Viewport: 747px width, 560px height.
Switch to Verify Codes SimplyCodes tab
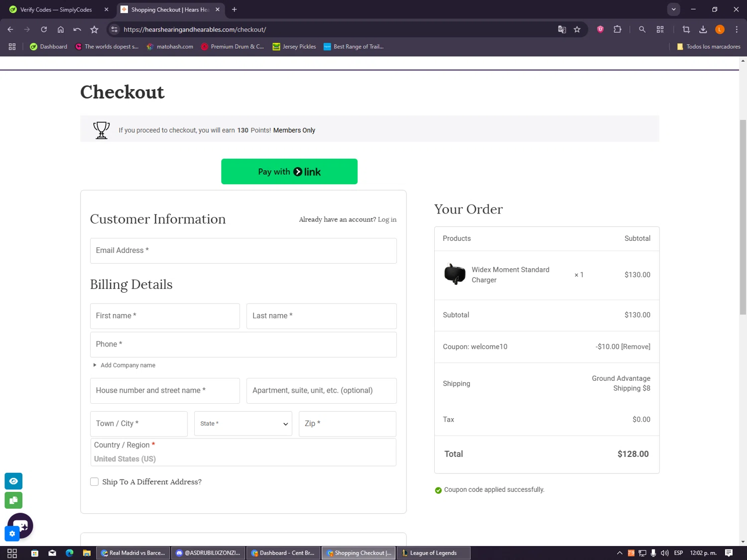59,9
